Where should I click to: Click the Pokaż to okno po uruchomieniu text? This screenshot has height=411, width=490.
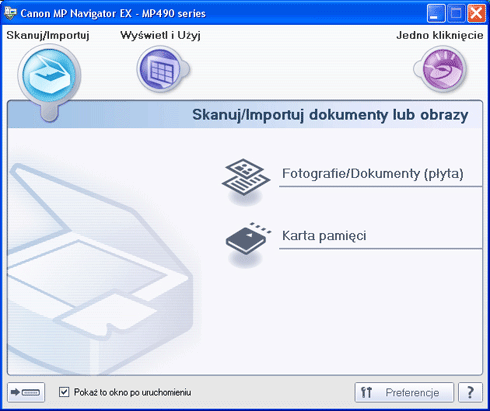pyautogui.click(x=133, y=392)
